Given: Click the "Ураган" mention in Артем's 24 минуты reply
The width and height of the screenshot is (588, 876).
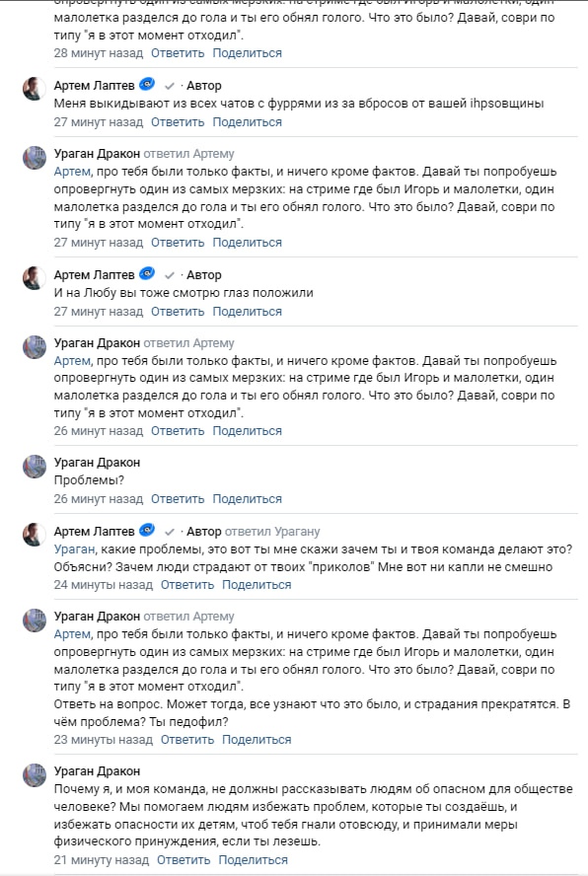Looking at the screenshot, I should pyautogui.click(x=74, y=549).
